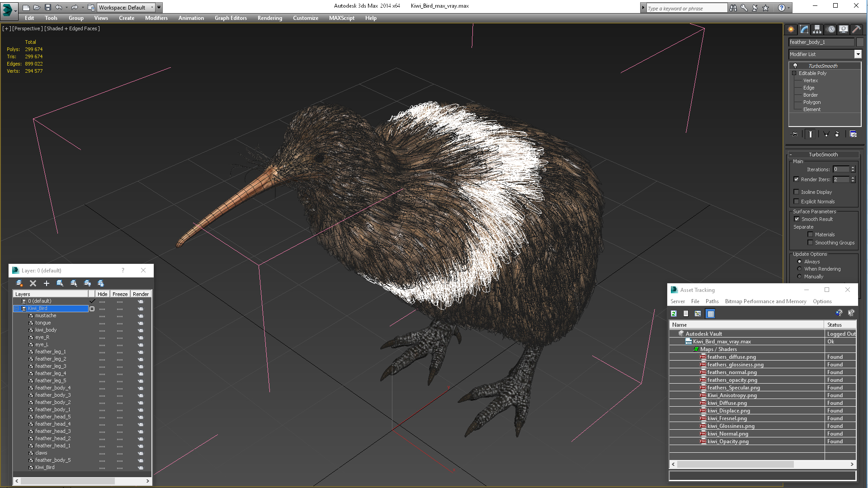Click Add Selection plus icon in Layer dialog

pyautogui.click(x=47, y=283)
